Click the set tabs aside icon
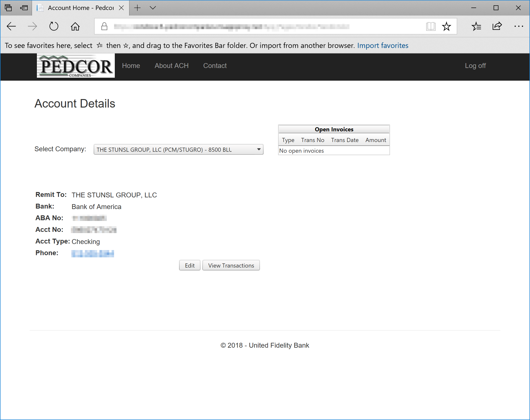 [x=24, y=8]
